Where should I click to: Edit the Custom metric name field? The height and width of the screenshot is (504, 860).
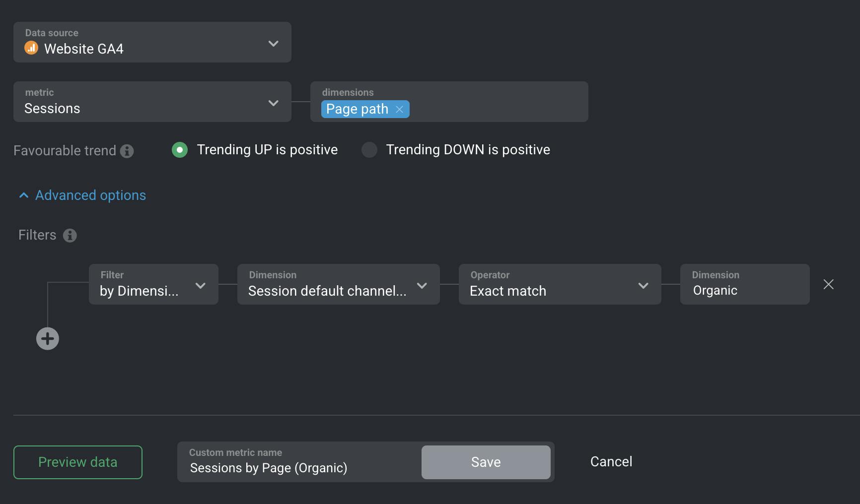[x=298, y=468]
